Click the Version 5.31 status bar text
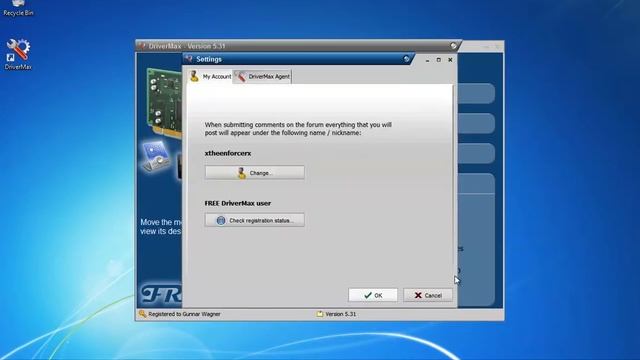640x360 pixels. pyautogui.click(x=340, y=314)
